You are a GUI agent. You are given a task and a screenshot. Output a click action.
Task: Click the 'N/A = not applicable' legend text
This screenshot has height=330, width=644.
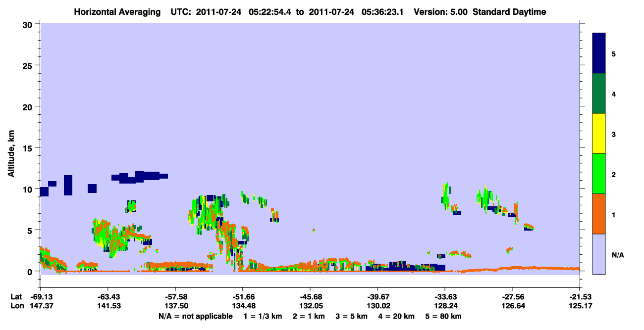point(195,316)
